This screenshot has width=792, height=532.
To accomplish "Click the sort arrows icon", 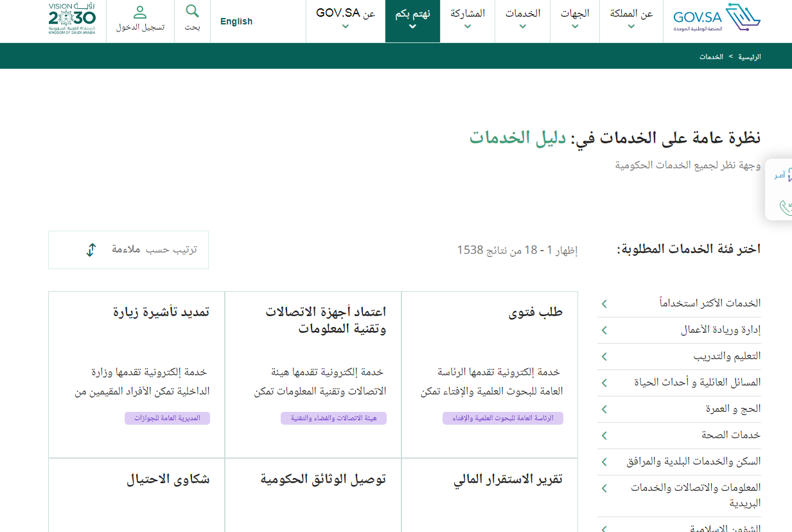I will click(x=91, y=250).
